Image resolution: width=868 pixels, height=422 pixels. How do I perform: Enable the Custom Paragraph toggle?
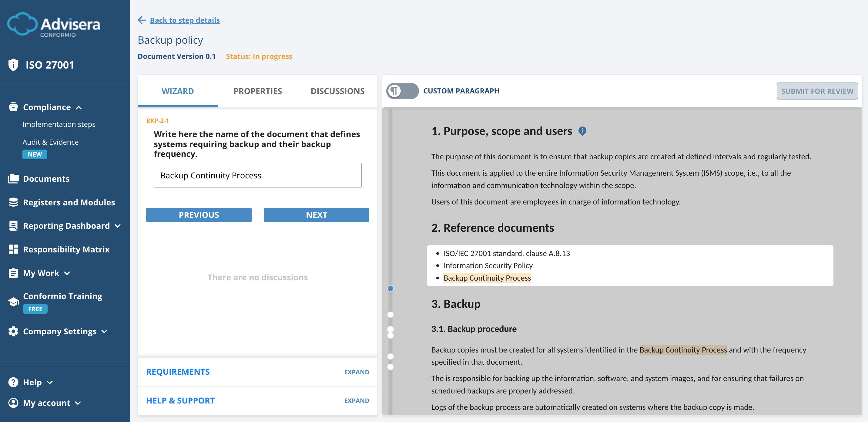point(403,91)
